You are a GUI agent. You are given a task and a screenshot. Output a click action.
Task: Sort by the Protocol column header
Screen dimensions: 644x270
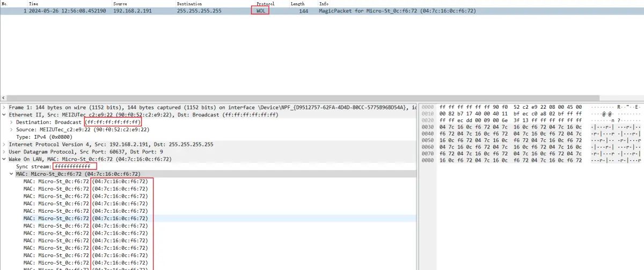pyautogui.click(x=265, y=4)
